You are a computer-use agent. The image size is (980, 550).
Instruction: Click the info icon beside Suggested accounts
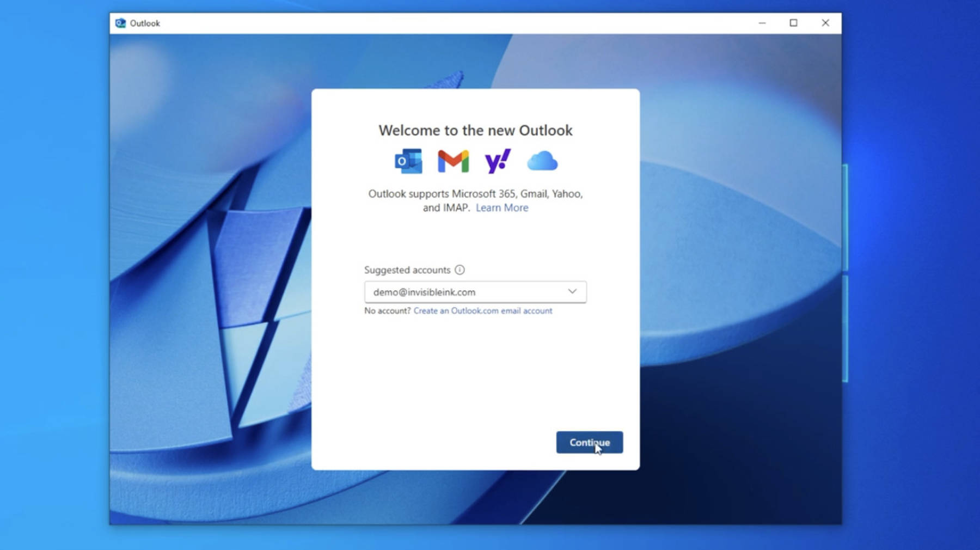point(460,270)
